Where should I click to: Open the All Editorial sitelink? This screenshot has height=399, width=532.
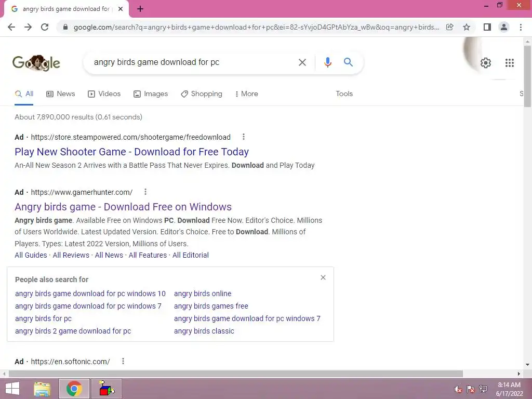pos(190,255)
